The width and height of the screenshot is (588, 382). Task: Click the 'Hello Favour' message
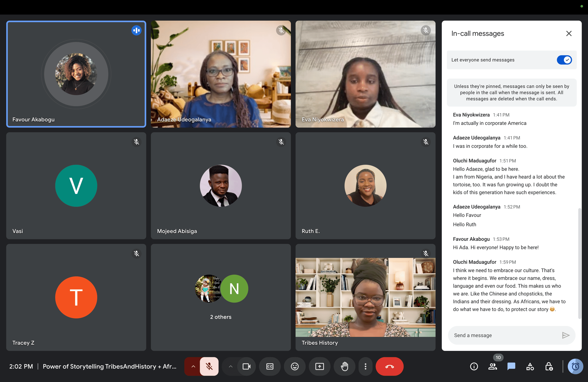(467, 215)
